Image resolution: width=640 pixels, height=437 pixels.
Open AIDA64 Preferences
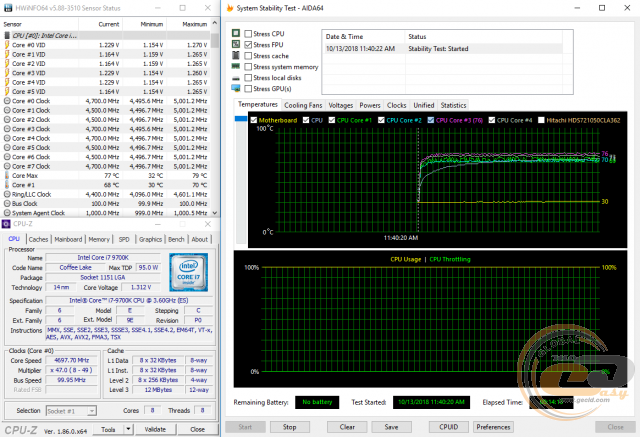pyautogui.click(x=493, y=427)
